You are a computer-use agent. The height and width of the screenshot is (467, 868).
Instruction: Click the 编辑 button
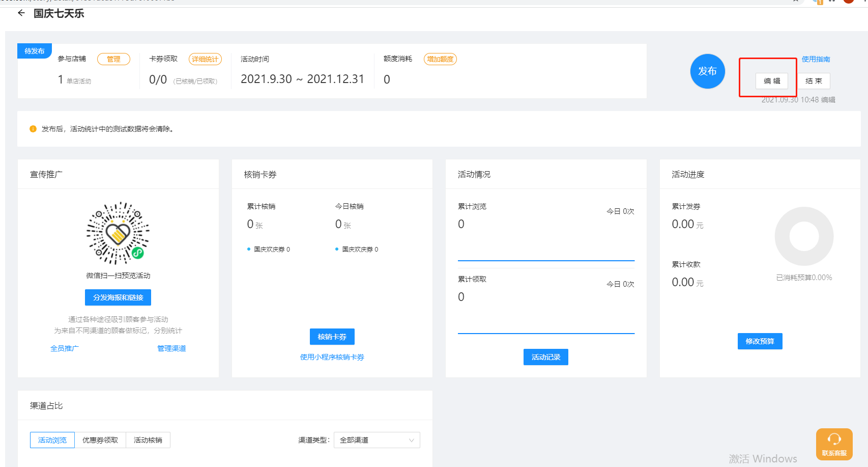pyautogui.click(x=771, y=81)
